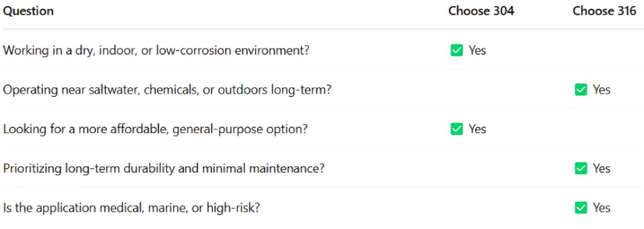
Task: Click Yes under Choose 316 for medical row
Action: click(x=601, y=207)
